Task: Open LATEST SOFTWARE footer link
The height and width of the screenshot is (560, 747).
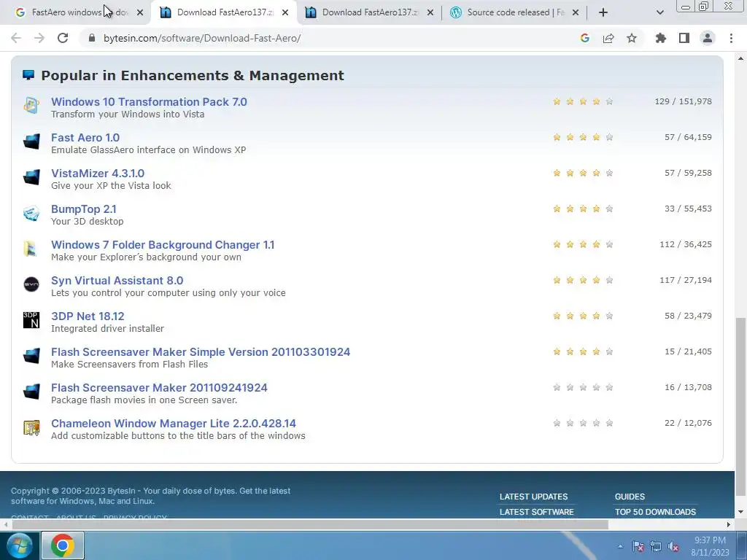Action: 536,512
